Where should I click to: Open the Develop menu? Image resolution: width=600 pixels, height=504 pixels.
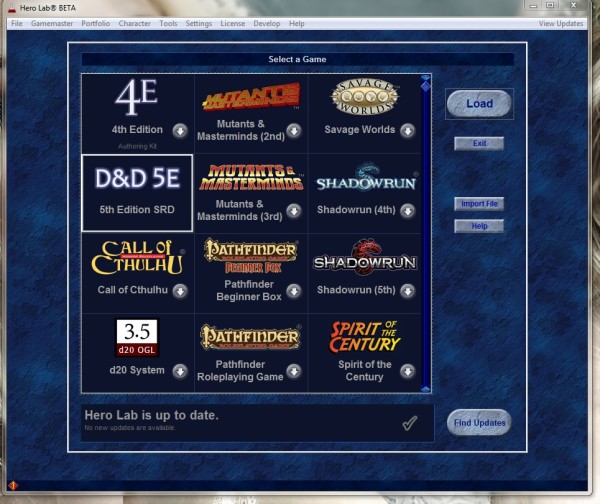tap(267, 24)
